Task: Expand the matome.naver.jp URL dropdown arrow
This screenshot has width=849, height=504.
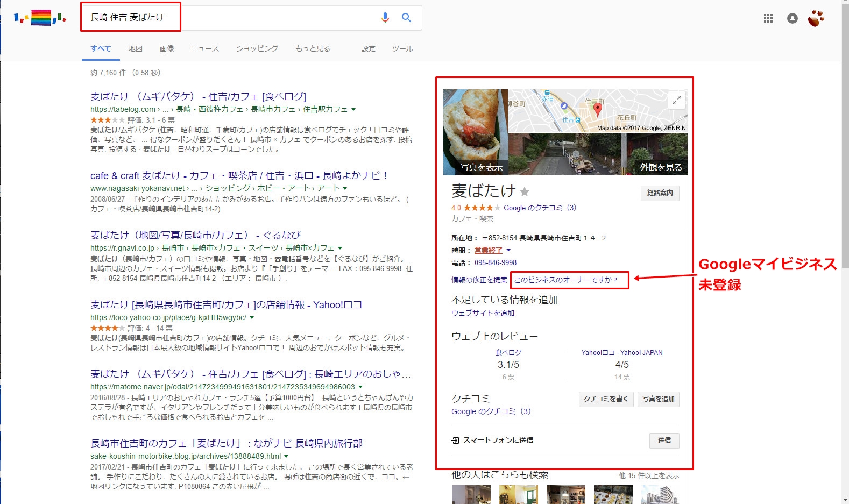Action: pyautogui.click(x=360, y=387)
